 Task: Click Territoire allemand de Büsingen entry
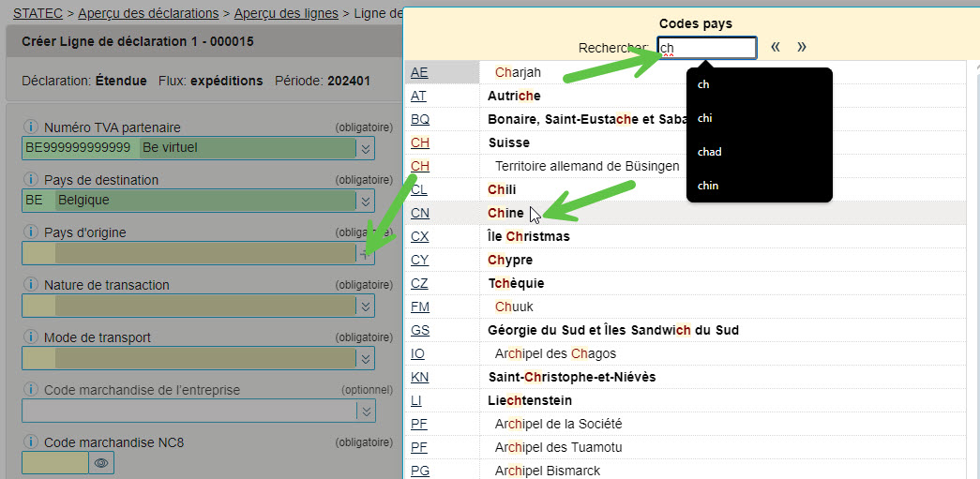pos(587,166)
